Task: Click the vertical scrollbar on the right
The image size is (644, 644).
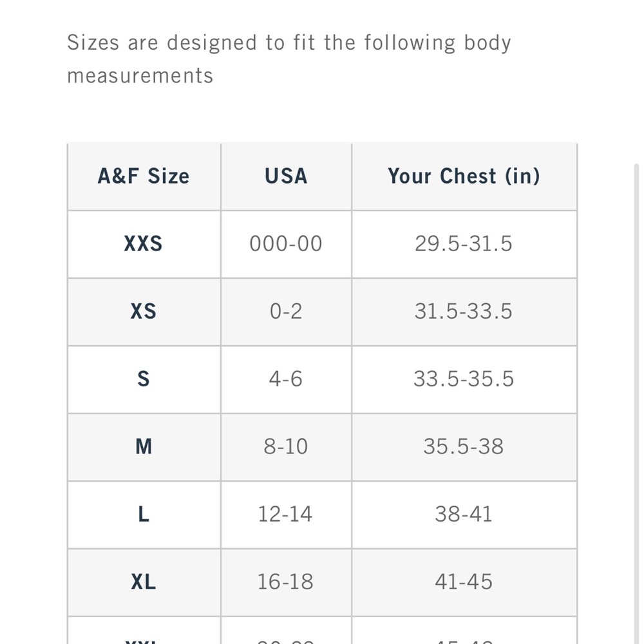Action: tap(638, 386)
